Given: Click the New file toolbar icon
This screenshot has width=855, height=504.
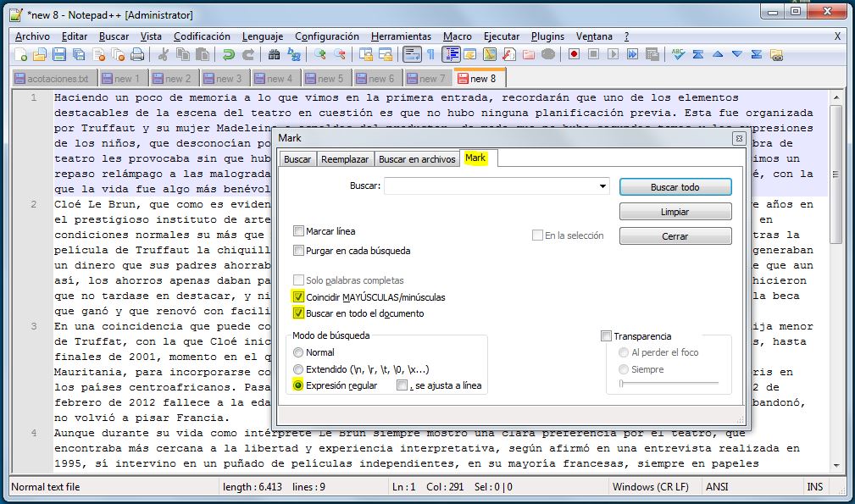Looking at the screenshot, I should point(20,54).
